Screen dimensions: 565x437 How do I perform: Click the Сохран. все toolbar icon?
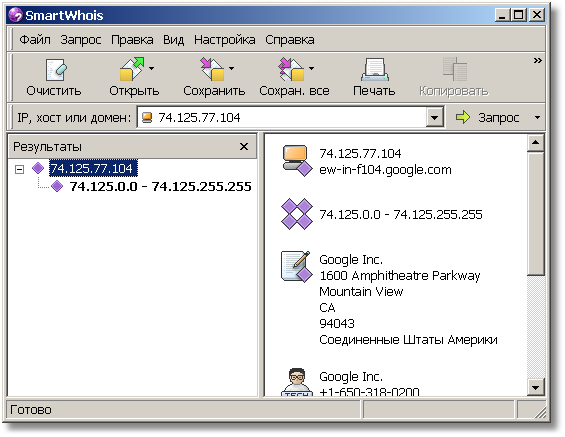click(x=292, y=69)
